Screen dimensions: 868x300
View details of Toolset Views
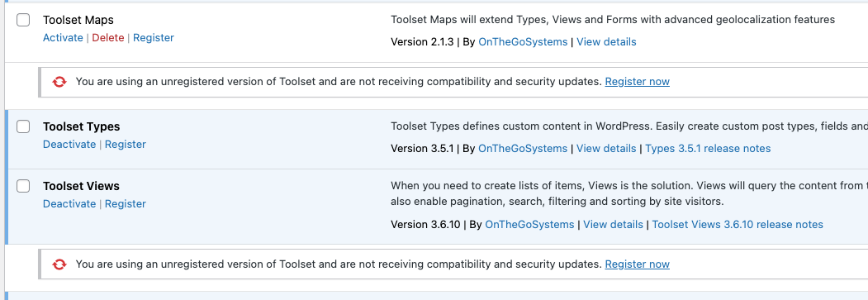pyautogui.click(x=614, y=224)
